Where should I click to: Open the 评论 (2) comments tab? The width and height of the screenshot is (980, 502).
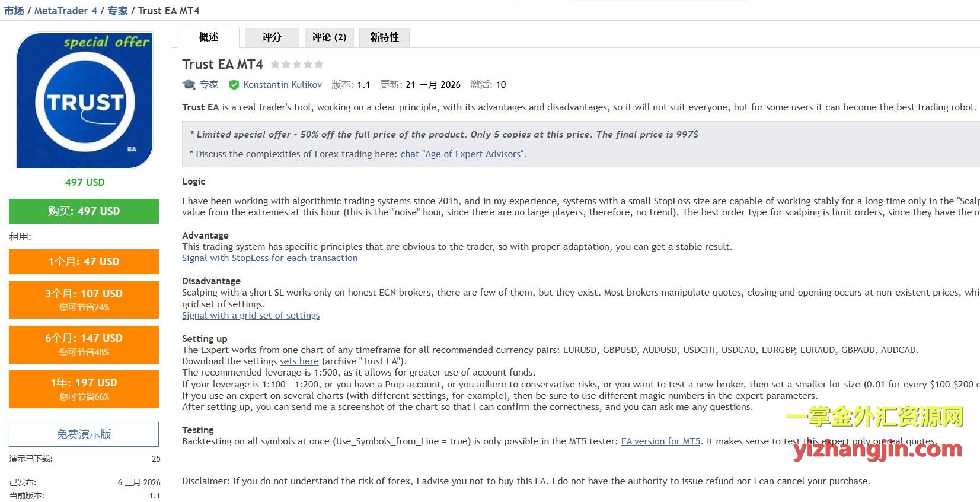(329, 37)
